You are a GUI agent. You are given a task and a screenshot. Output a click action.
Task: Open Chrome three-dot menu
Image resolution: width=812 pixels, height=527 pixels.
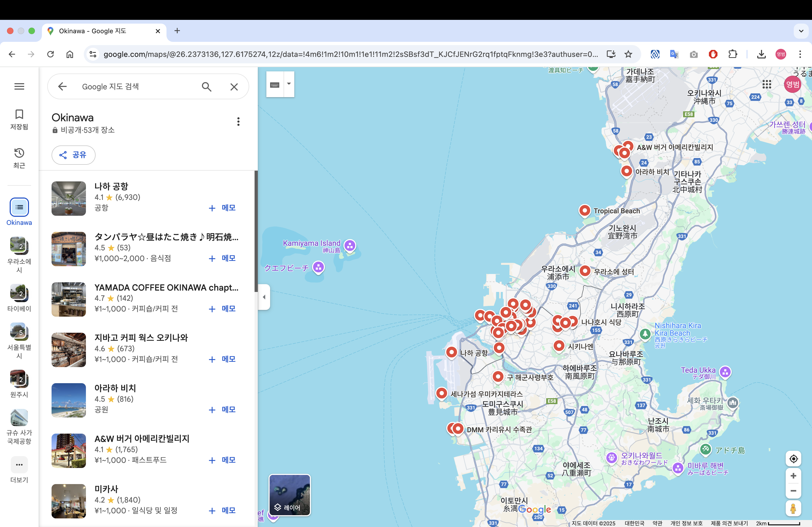(800, 54)
